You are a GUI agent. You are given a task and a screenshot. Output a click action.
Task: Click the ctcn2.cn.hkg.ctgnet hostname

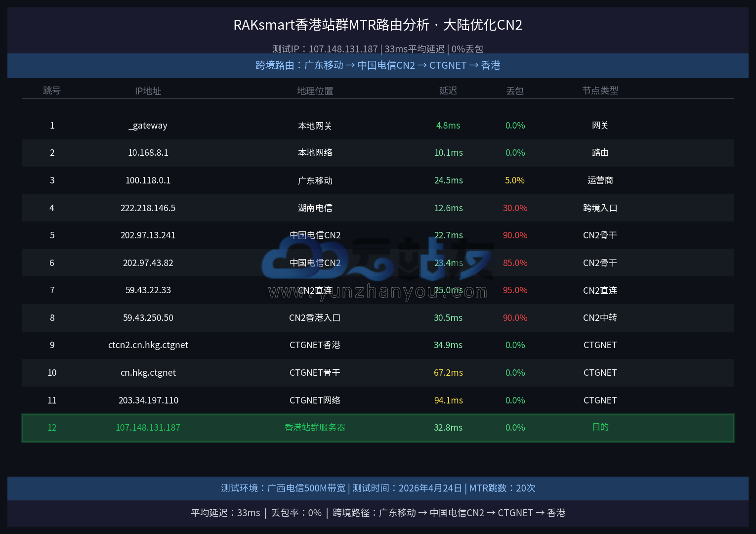click(148, 345)
